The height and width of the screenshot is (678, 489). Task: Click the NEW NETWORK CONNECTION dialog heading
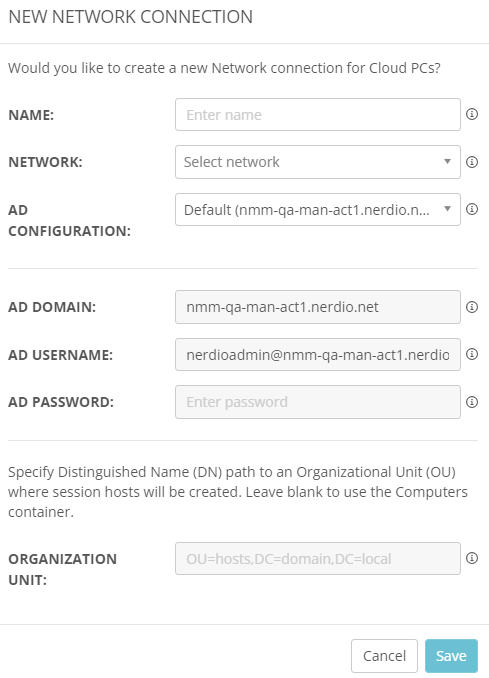click(x=131, y=17)
